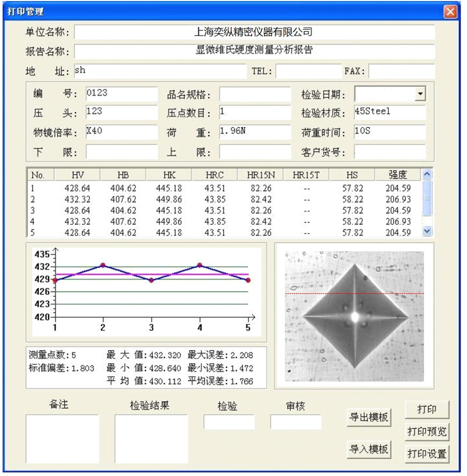Open 打印设置 print settings
This screenshot has width=467, height=476.
click(427, 453)
